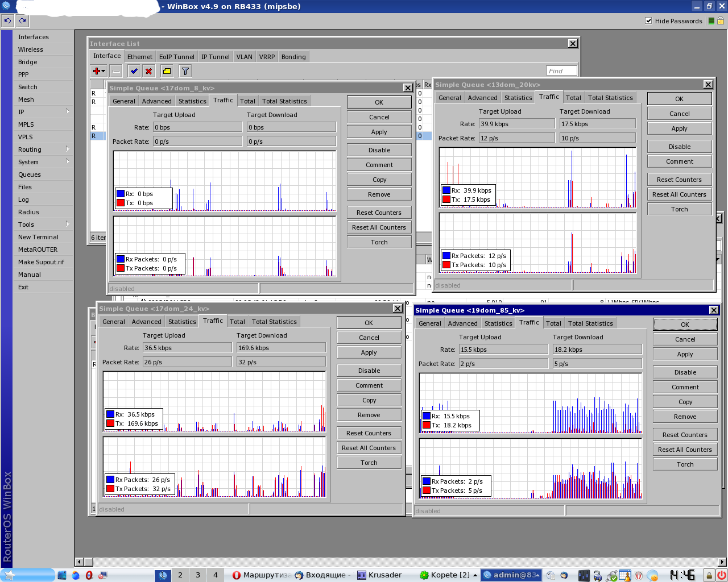
Task: Open Statistics tab in 19dom_85_kv queue
Action: point(498,323)
